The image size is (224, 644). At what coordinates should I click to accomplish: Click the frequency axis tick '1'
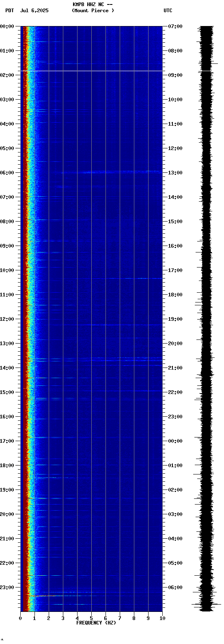[x=34, y=618]
